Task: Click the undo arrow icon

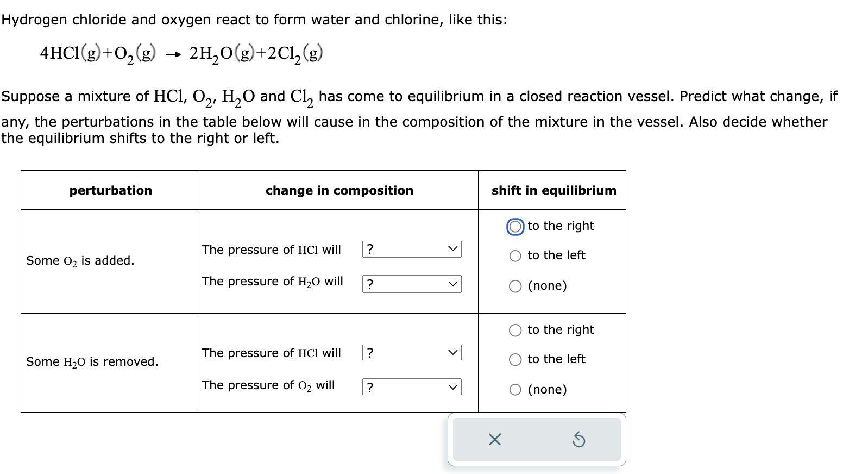Action: point(579,440)
